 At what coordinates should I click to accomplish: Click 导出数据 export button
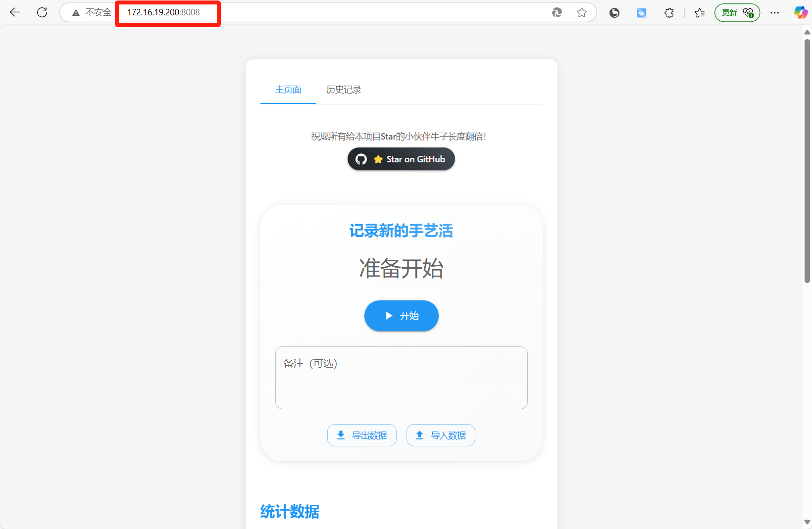[362, 435]
